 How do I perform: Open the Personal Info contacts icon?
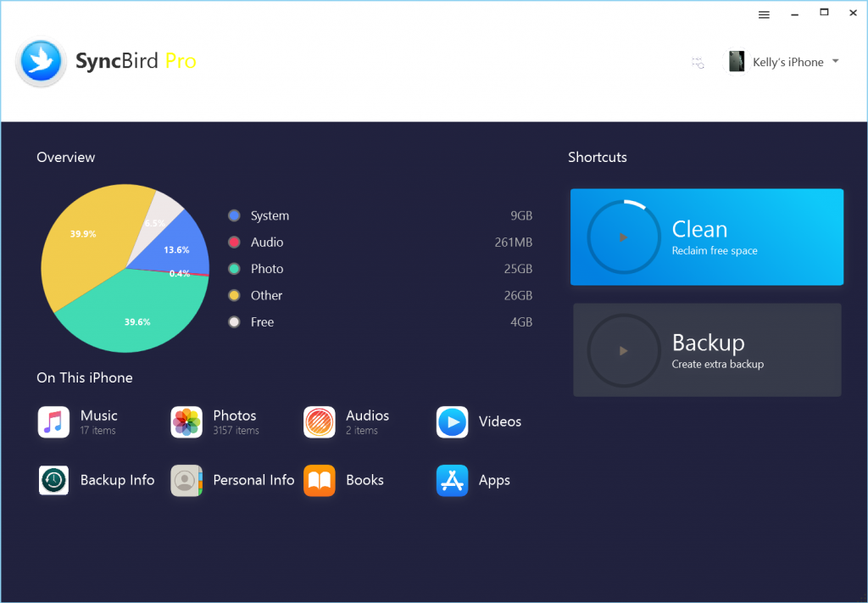186,480
